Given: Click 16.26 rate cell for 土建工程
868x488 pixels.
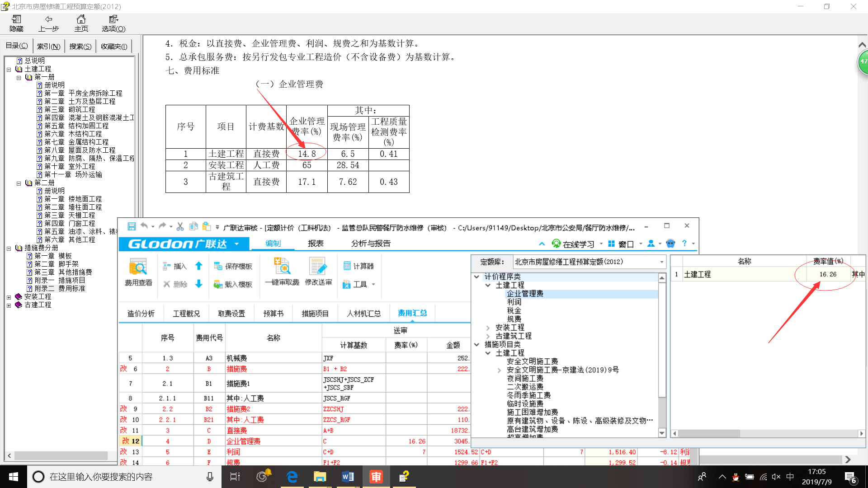Looking at the screenshot, I should tap(828, 274).
